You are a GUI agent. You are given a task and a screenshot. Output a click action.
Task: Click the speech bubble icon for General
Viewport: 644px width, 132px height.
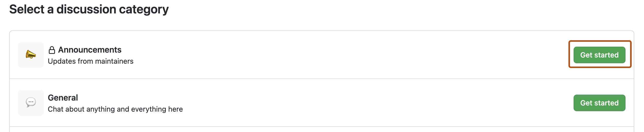(31, 102)
